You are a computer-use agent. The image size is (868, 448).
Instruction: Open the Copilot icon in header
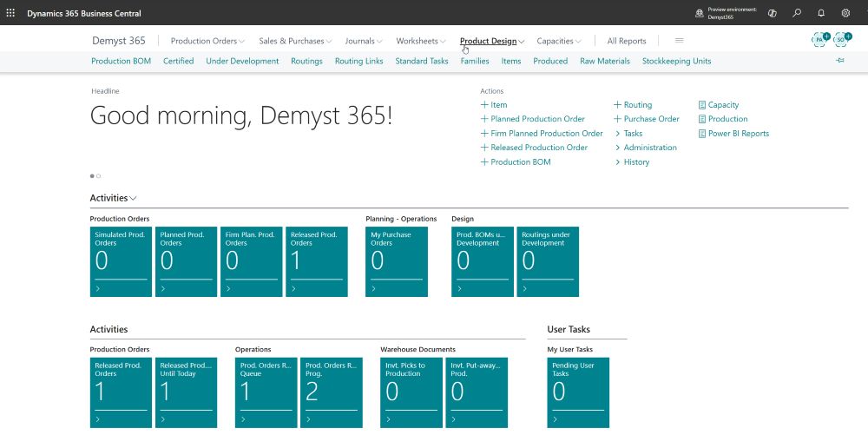(773, 13)
